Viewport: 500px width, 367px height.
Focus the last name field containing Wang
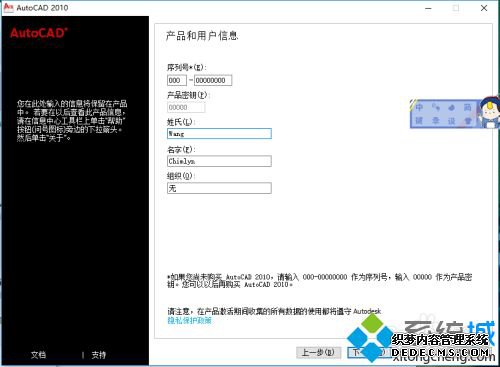pyautogui.click(x=219, y=134)
